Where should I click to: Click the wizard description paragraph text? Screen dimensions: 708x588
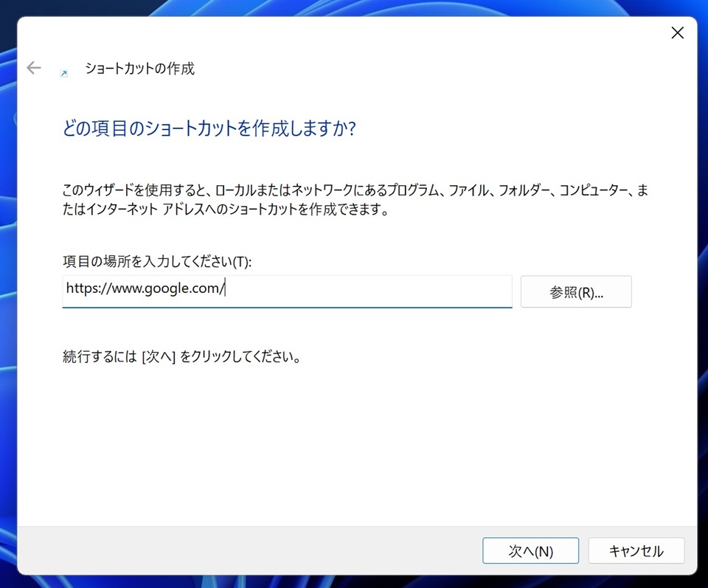(x=355, y=200)
